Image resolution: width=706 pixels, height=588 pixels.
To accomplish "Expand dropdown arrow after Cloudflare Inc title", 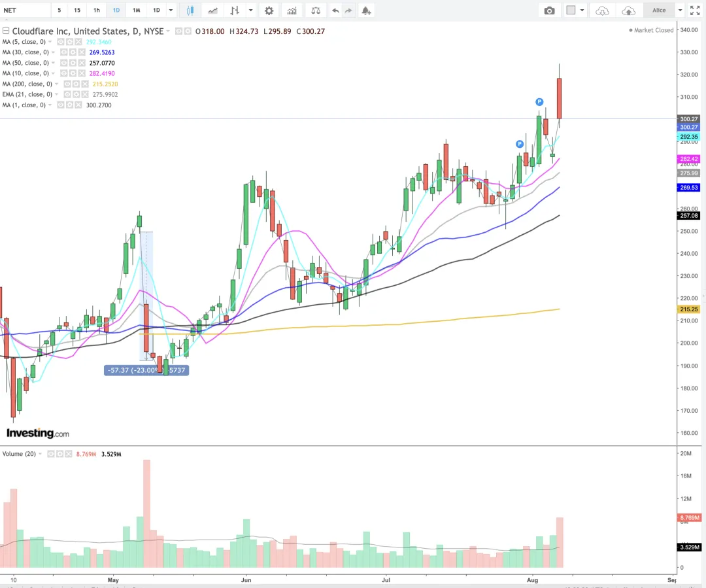I will pyautogui.click(x=169, y=31).
